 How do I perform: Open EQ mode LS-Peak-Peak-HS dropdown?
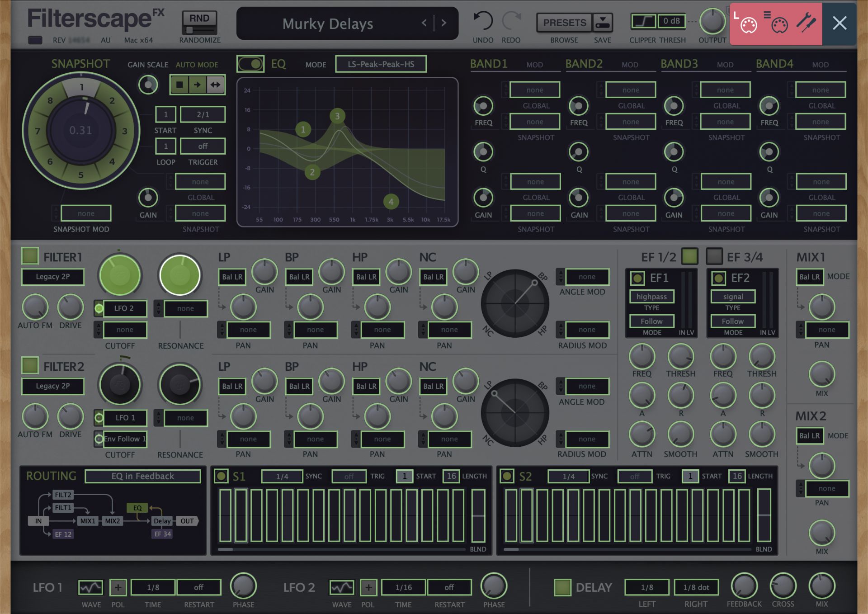pos(381,64)
